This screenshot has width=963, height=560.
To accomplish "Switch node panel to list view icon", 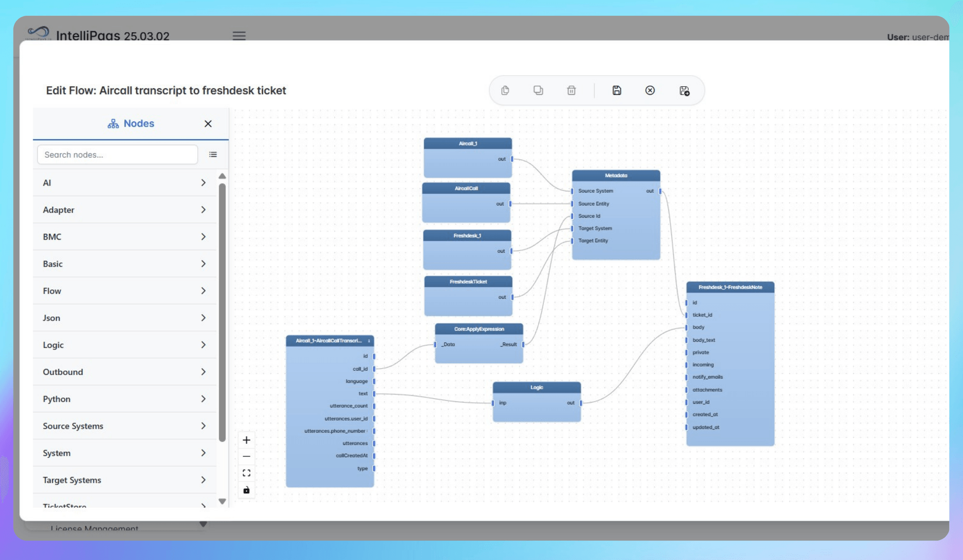I will [x=213, y=154].
